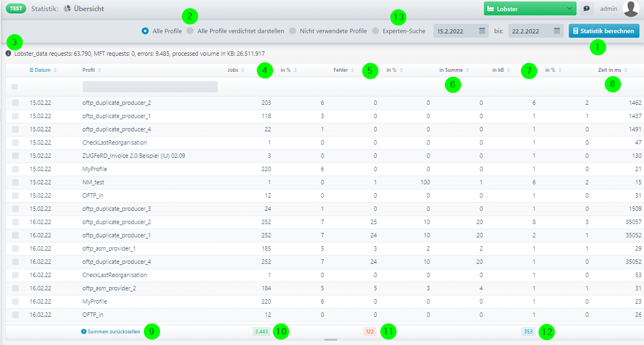644x345 pixels.
Task: Check the 15.02.22 NM_test row checkbox
Action: coord(15,182)
